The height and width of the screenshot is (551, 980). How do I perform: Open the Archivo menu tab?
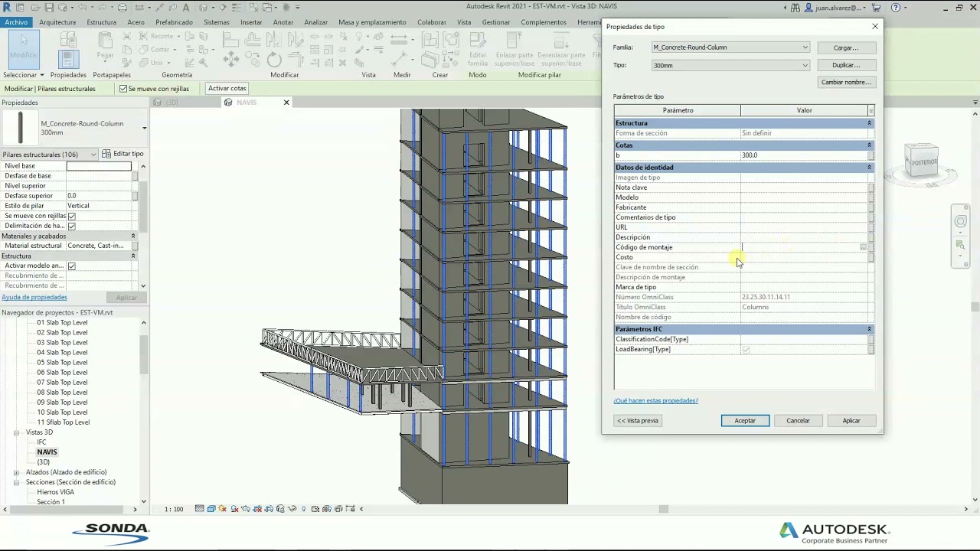coord(15,22)
